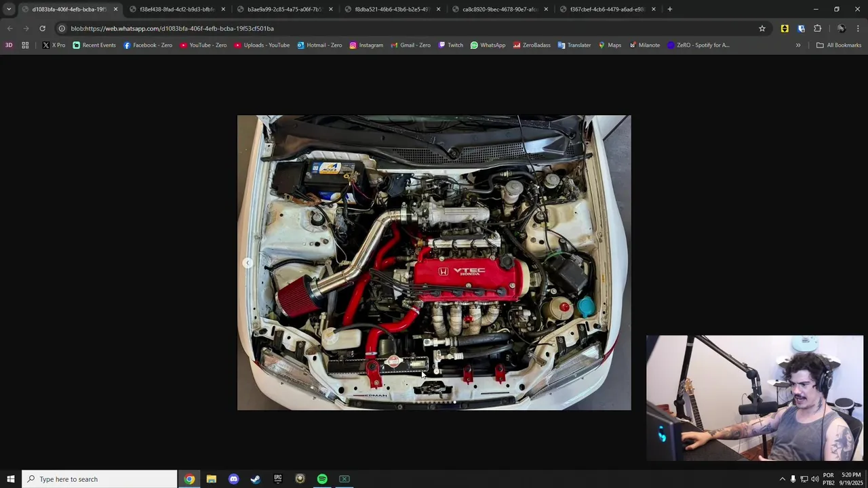Open the Maps bookmark

[610, 45]
